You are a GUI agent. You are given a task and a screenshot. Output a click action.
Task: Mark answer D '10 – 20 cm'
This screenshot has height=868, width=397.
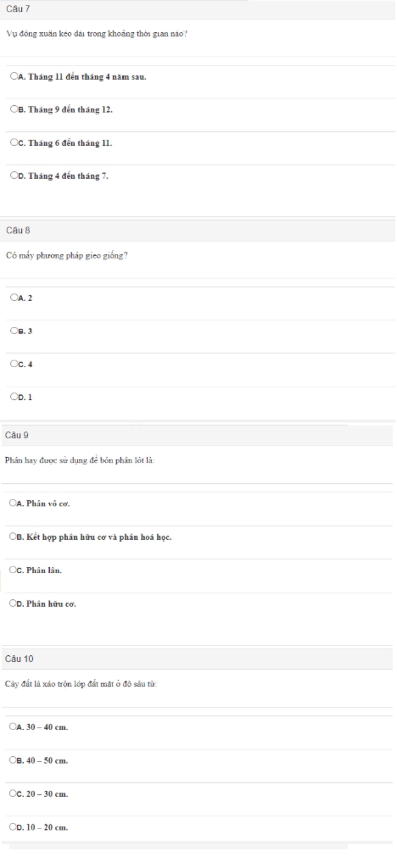13,827
